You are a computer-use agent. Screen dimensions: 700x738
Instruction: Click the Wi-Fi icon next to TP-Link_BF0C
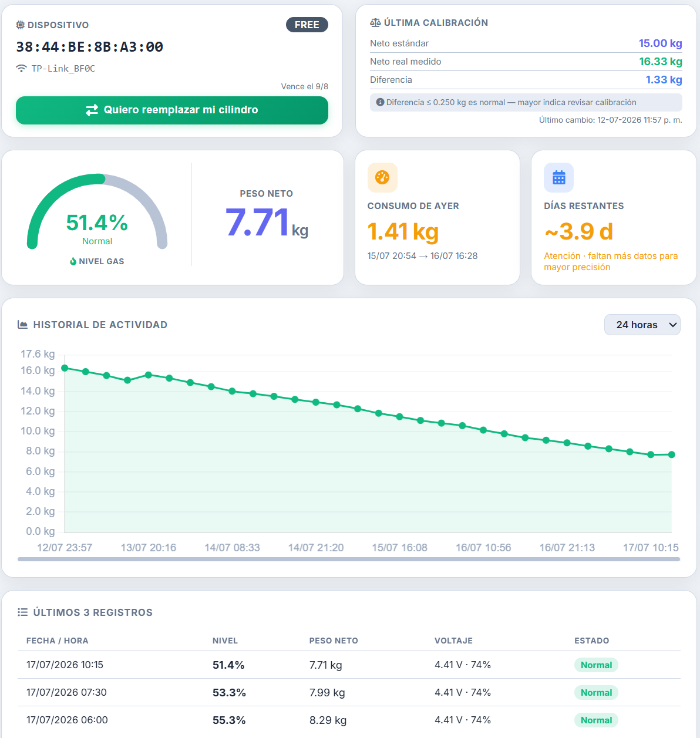point(21,68)
